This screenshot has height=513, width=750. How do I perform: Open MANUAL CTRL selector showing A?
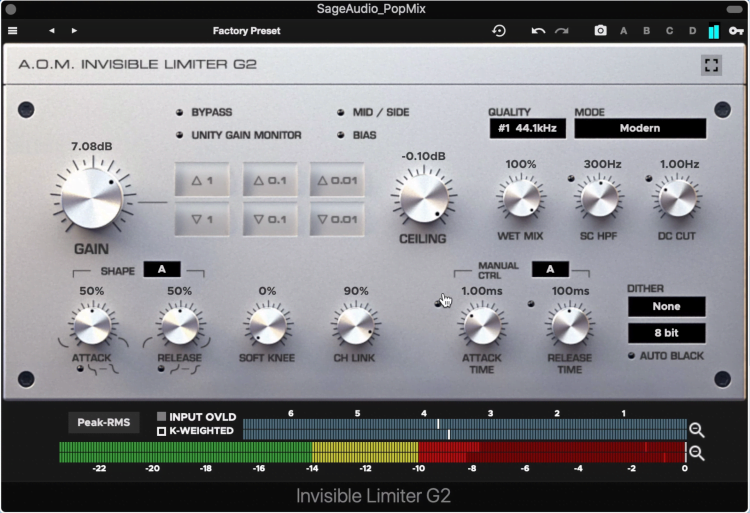(x=550, y=269)
